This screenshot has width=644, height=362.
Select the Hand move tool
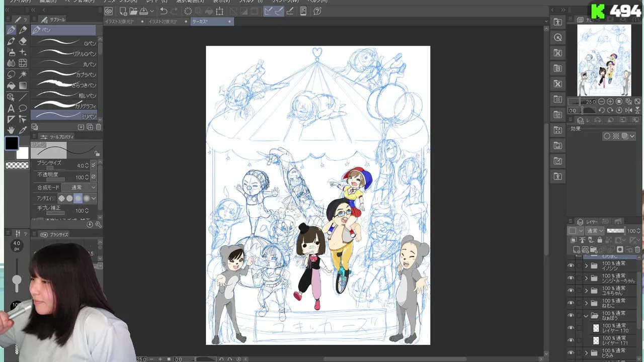(11, 130)
